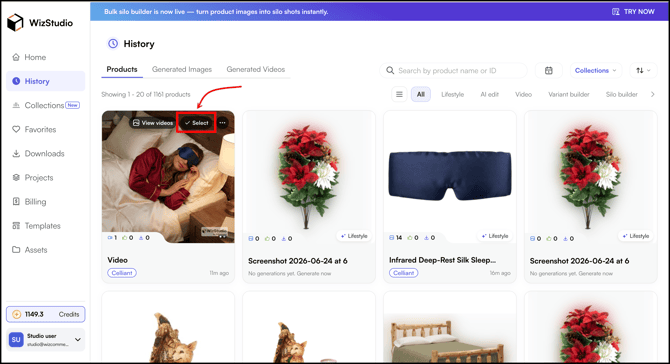
Task: Click the credits coin icon
Action: (x=16, y=314)
